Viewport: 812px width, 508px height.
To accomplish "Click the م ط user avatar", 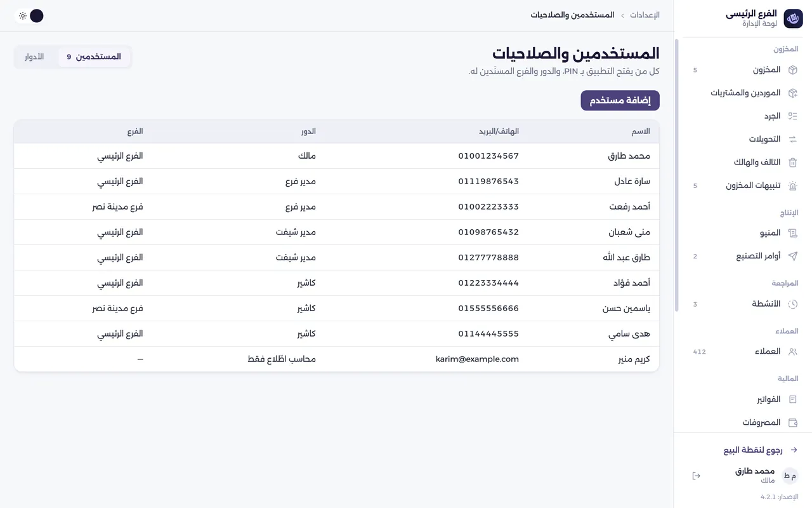I will coord(790,476).
